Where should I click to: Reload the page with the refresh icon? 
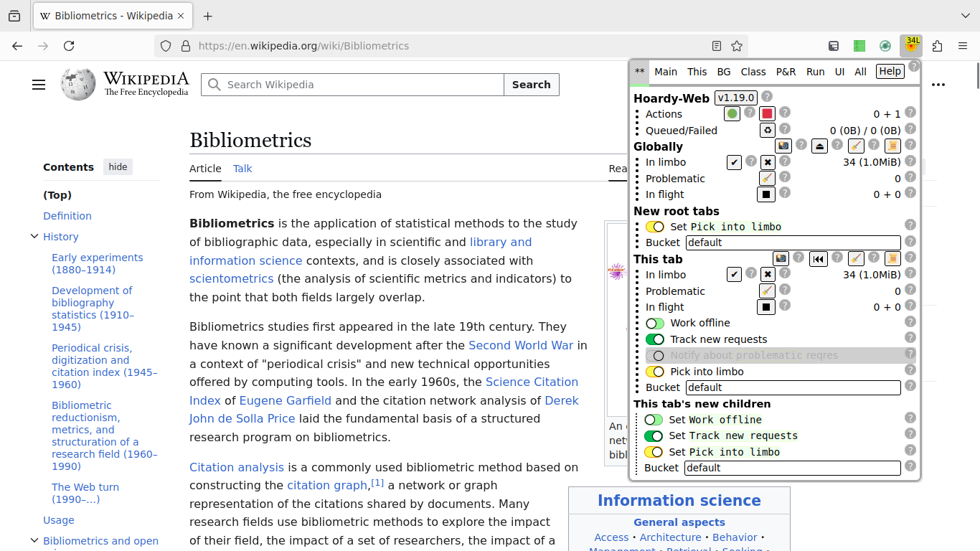pos(69,46)
